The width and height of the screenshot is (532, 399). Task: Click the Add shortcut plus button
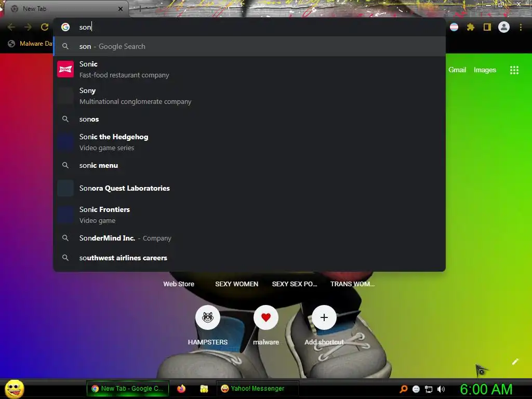pyautogui.click(x=324, y=317)
